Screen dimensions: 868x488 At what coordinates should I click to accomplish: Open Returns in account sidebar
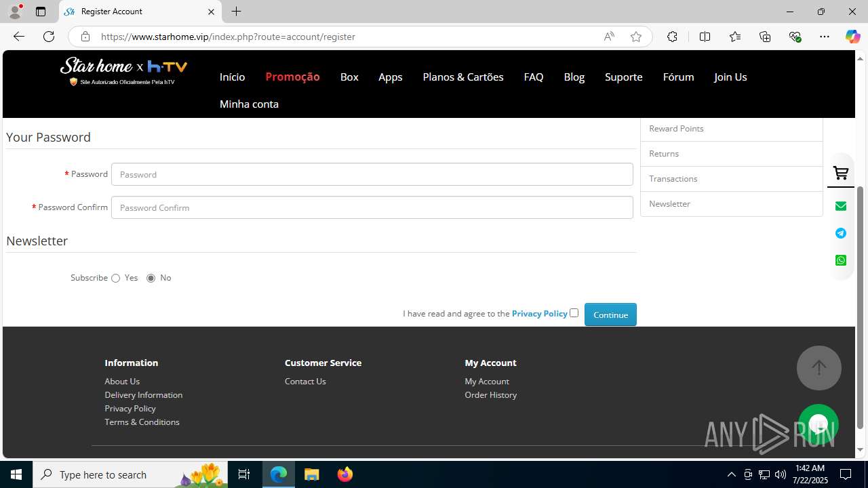coord(732,154)
